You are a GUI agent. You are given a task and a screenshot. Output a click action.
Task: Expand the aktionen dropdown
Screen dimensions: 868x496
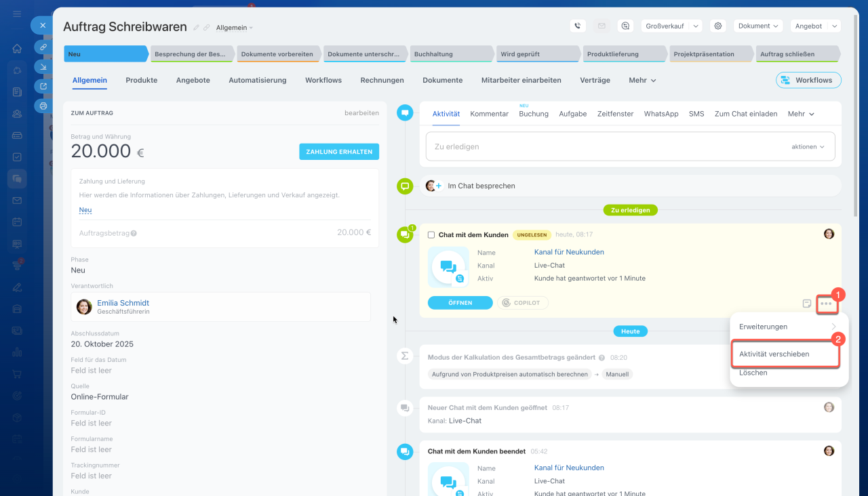point(808,146)
